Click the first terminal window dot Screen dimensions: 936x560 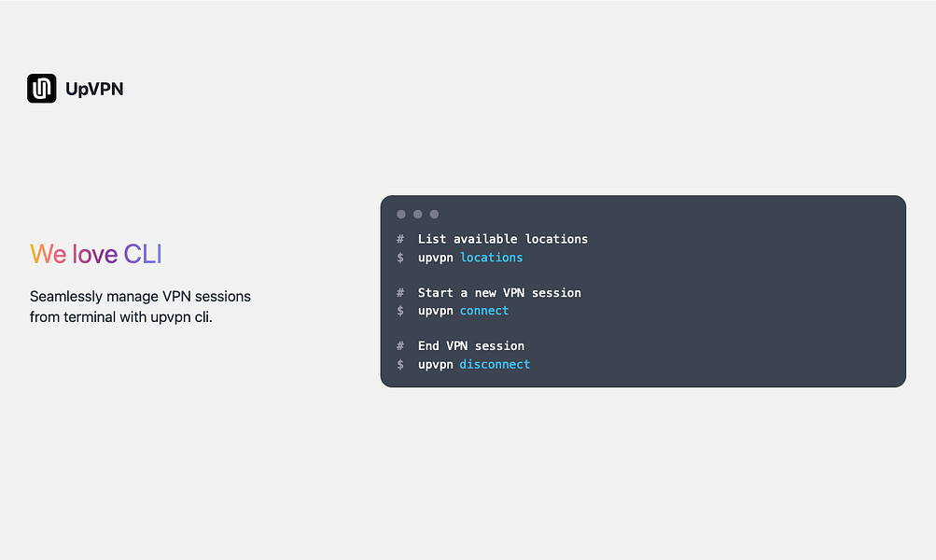point(401,215)
